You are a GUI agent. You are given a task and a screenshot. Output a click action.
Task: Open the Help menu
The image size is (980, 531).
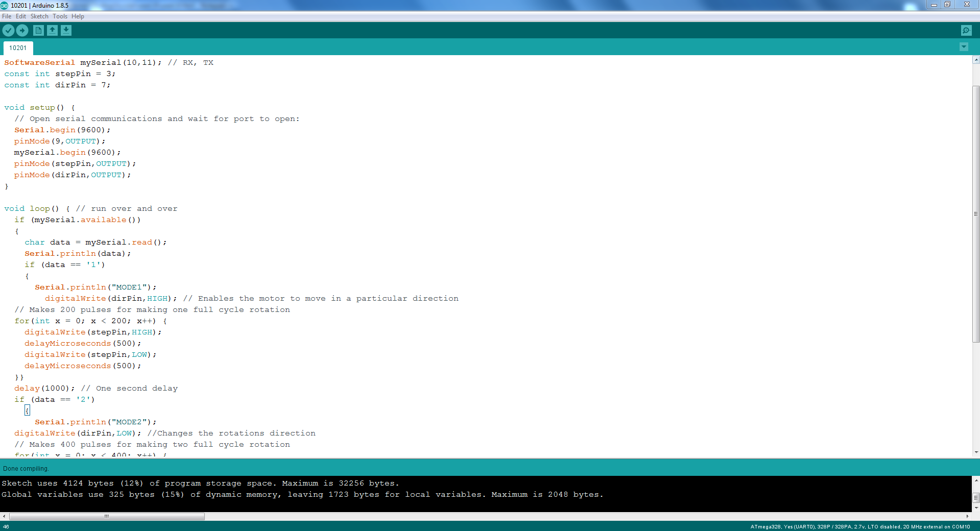point(78,16)
